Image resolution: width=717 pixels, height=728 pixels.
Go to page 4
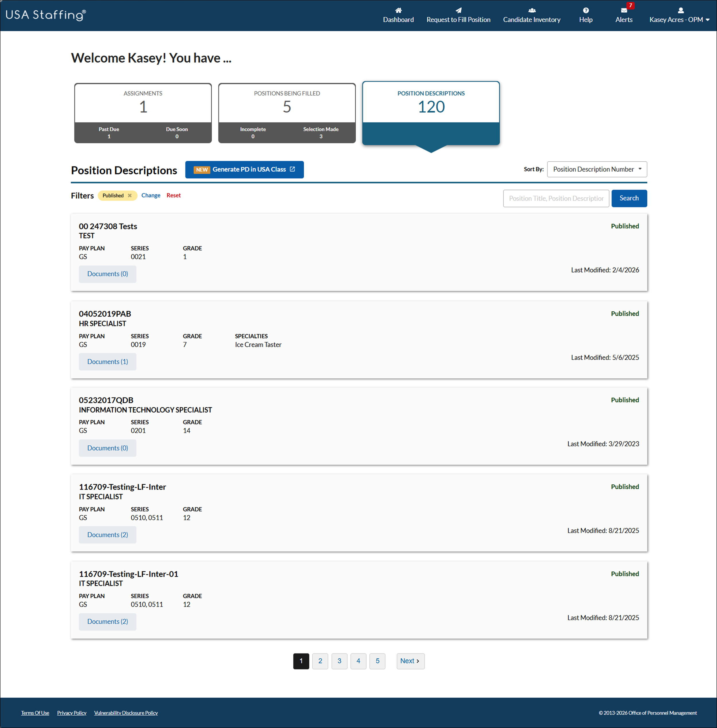358,661
